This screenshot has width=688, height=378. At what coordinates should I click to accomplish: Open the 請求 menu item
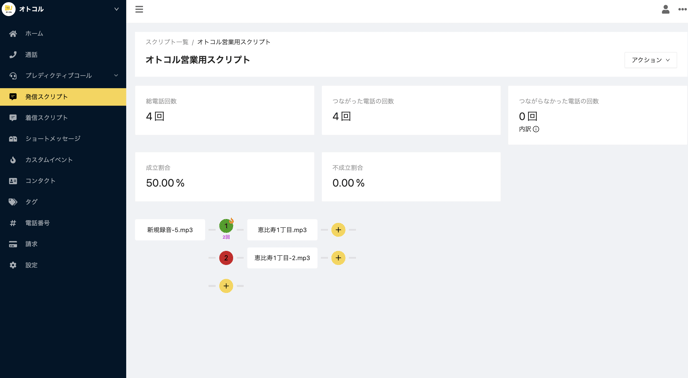point(63,244)
